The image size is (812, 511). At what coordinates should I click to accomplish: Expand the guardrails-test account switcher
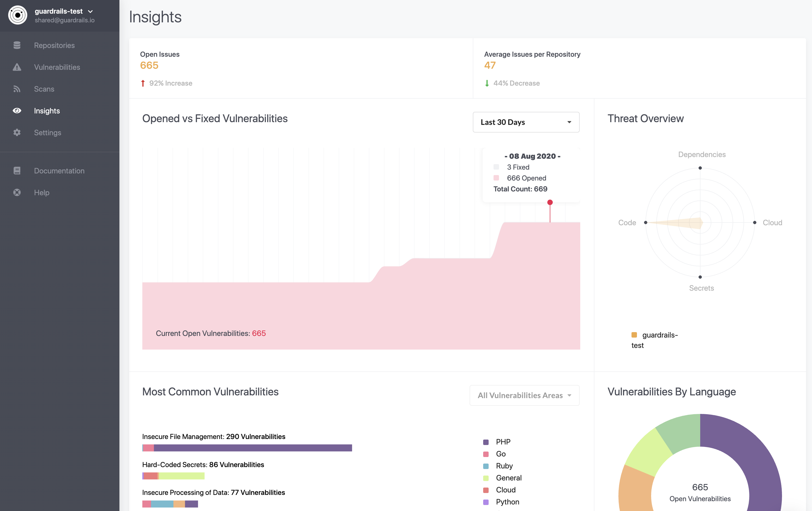pyautogui.click(x=64, y=11)
